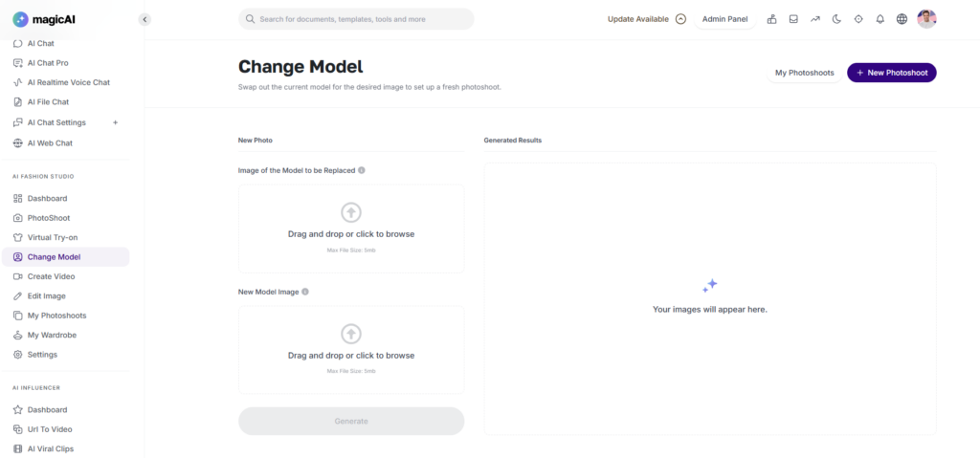Click the crosshair target icon in the header
This screenshot has width=980, height=458.
858,19
